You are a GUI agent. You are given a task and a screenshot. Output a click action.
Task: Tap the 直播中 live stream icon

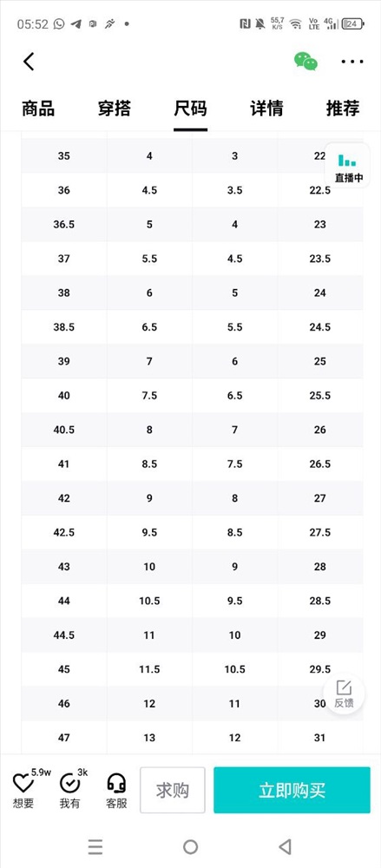347,166
